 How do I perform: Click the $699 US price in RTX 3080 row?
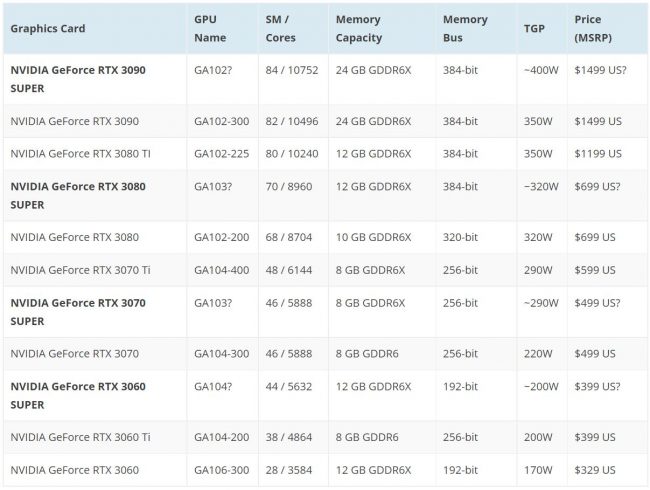[x=595, y=238]
